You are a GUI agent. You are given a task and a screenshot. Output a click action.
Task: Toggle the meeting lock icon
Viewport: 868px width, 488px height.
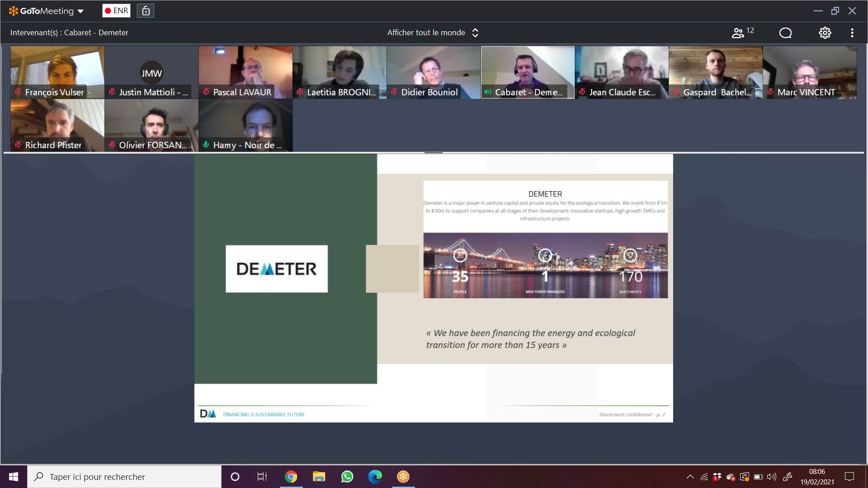point(146,11)
